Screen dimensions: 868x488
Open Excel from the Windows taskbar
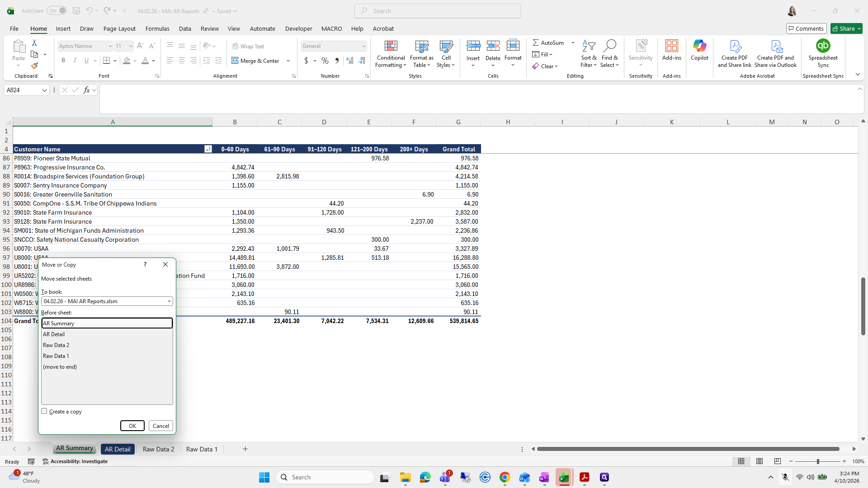point(564,477)
